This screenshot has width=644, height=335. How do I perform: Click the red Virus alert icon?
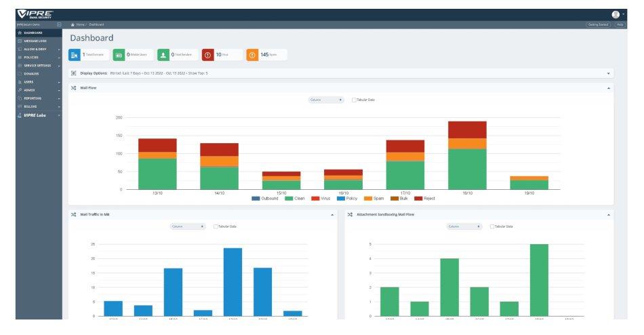(208, 55)
